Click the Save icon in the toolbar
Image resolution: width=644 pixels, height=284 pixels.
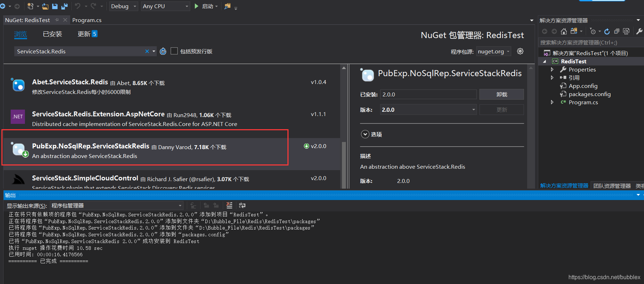click(55, 6)
